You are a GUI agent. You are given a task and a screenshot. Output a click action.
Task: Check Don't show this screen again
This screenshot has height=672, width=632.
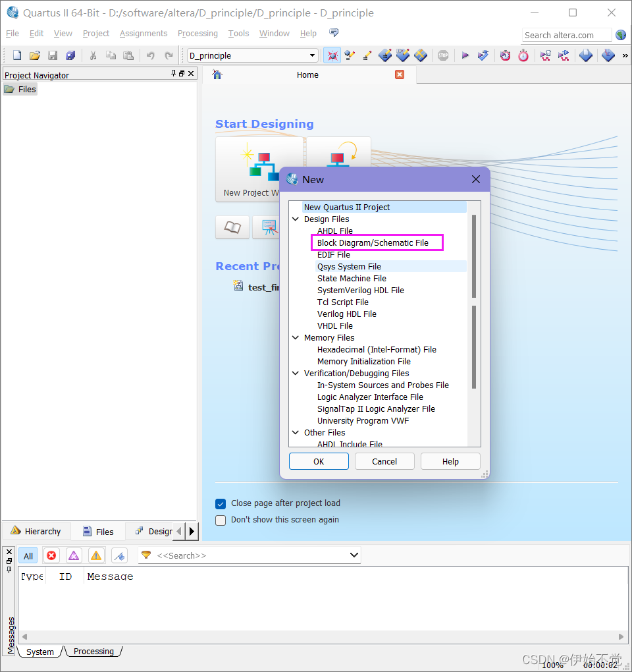coord(221,520)
